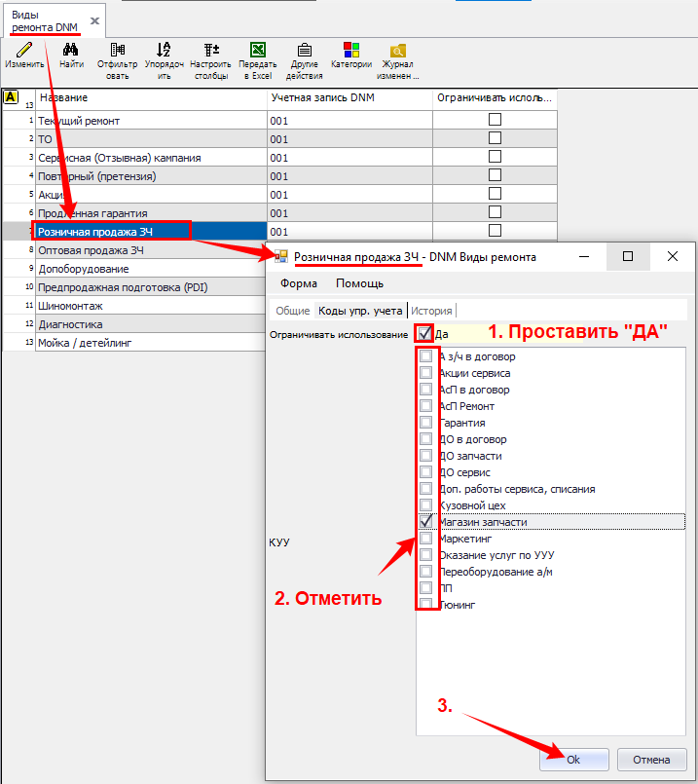Open Настроить столбцы column settings
Viewport: 698px width, 784px height.
coord(210,50)
